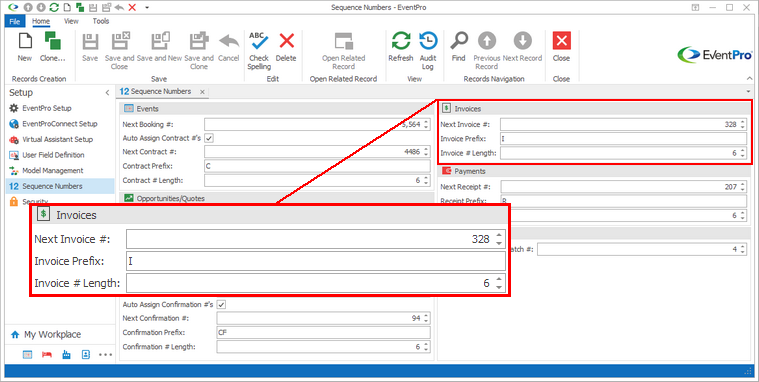Open User Field Definition in sidebar
759x382 pixels.
(x=53, y=155)
